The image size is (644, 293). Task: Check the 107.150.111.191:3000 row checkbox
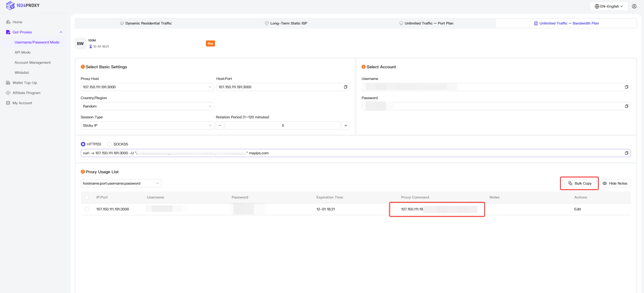[87, 209]
